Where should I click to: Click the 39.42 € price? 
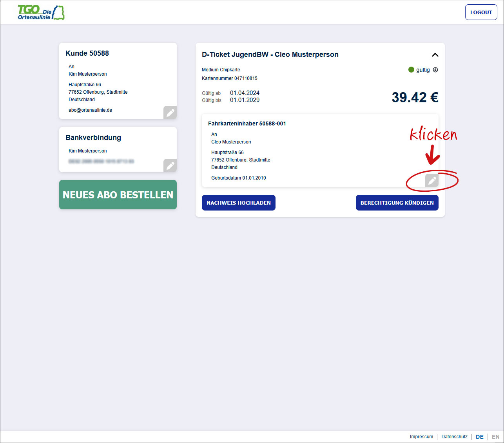tap(415, 97)
